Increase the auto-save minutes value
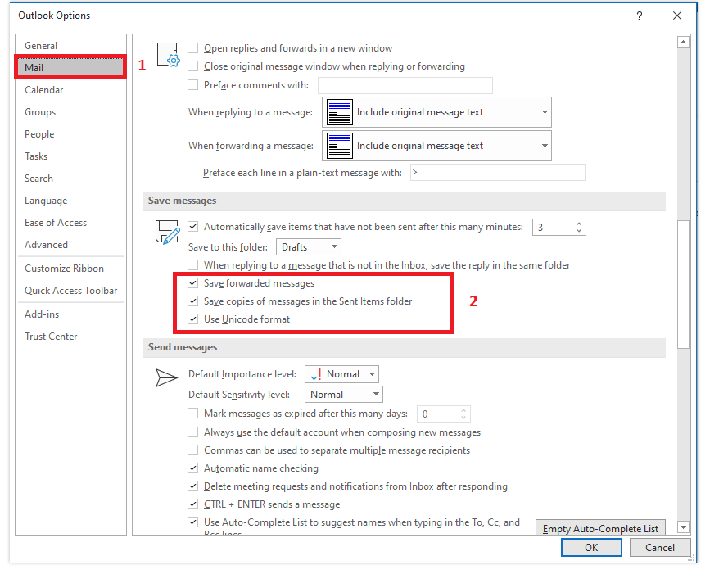The width and height of the screenshot is (728, 574). click(x=578, y=224)
